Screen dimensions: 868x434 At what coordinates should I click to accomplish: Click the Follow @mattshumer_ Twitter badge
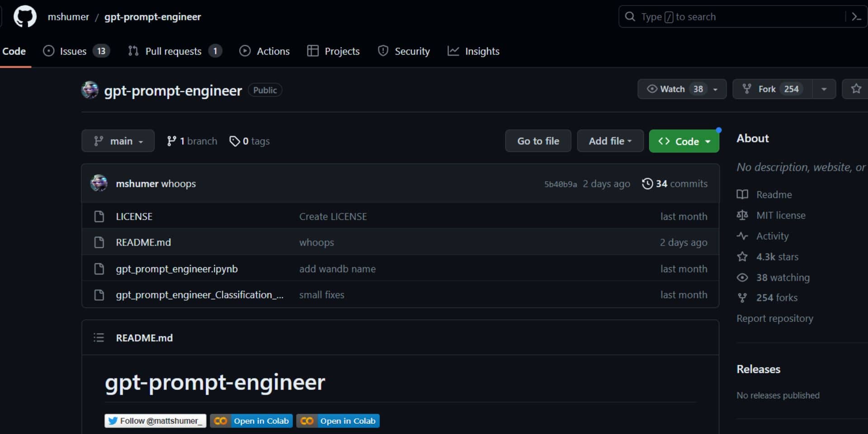click(156, 421)
